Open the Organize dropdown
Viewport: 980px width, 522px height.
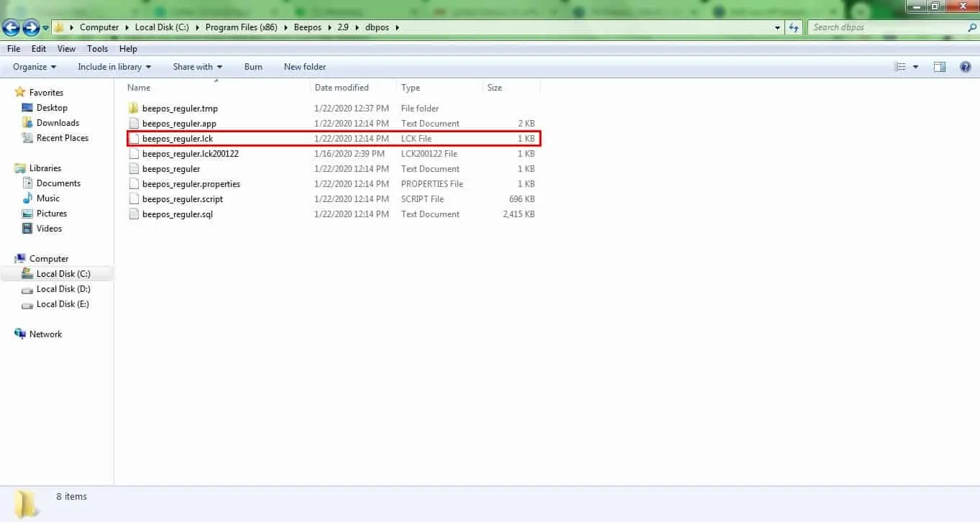[x=35, y=67]
